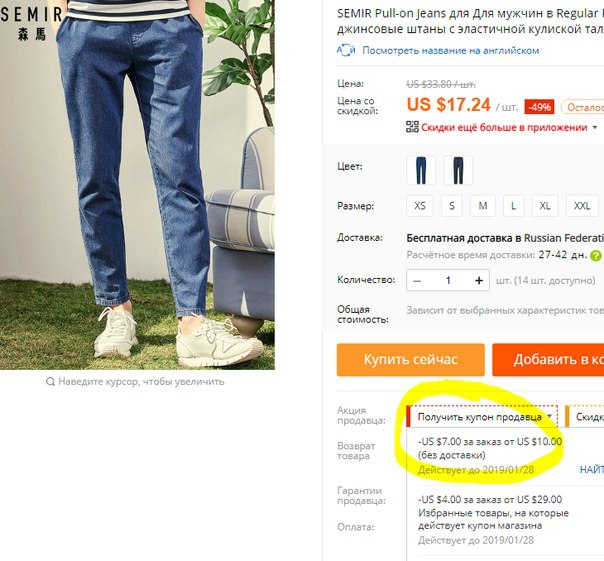Pick the lighter blue jeans color swatch
The image size is (604, 561).
[421, 170]
